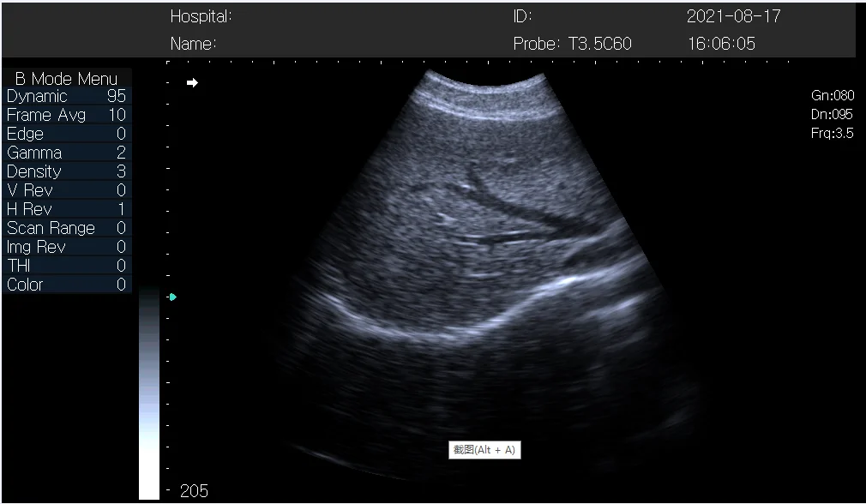Select the Scan Range menu item
Screen dimensions: 866x504
click(x=67, y=228)
